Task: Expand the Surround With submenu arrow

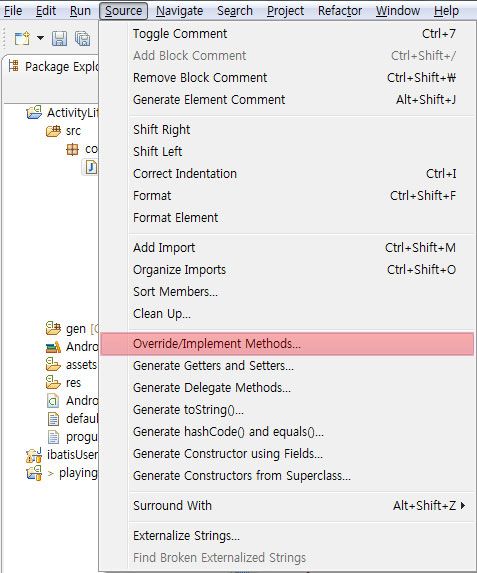Action: (x=463, y=506)
